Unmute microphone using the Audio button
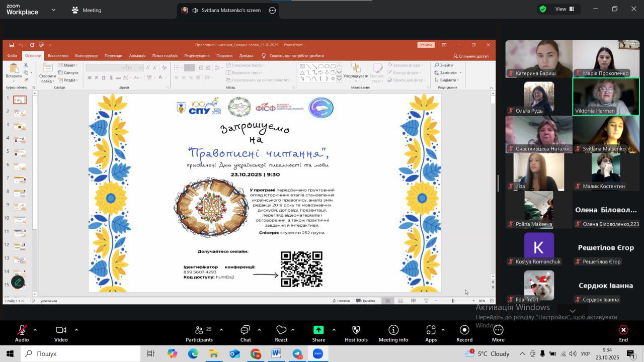The height and width of the screenshot is (362, 644). coord(22,333)
